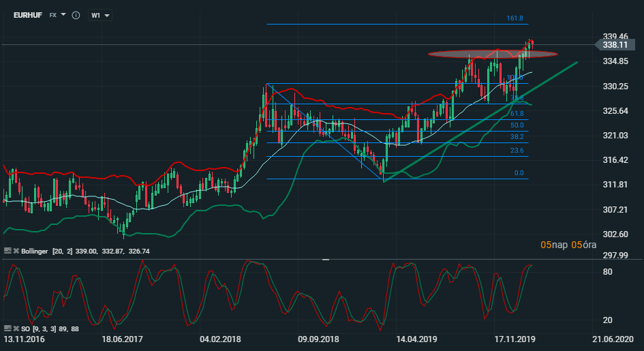644x351 pixels.
Task: Click the SO indicator label text
Action: [26, 329]
